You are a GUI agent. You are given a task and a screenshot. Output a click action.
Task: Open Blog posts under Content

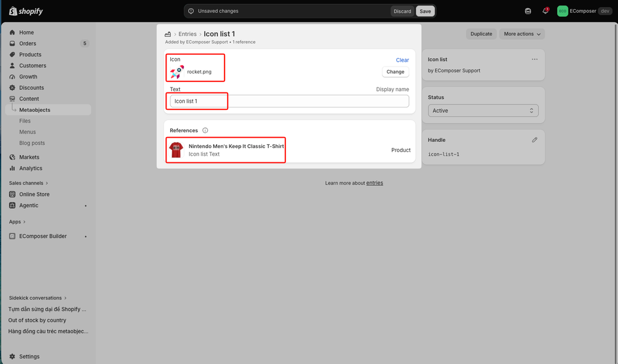[32, 142]
